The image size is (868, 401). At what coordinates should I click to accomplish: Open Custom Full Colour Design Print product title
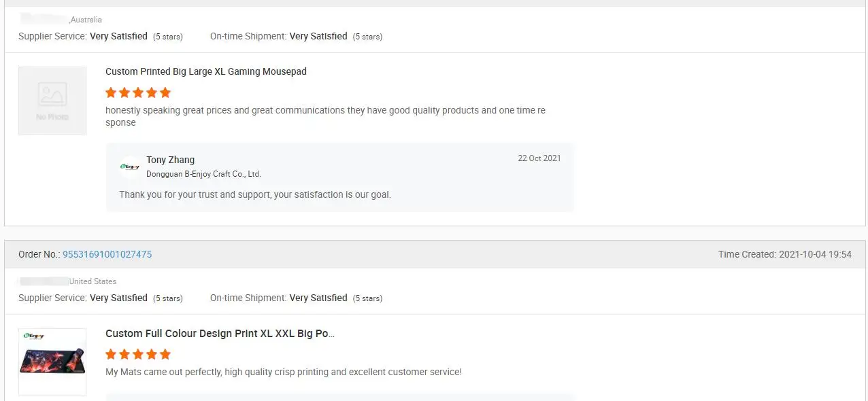220,333
